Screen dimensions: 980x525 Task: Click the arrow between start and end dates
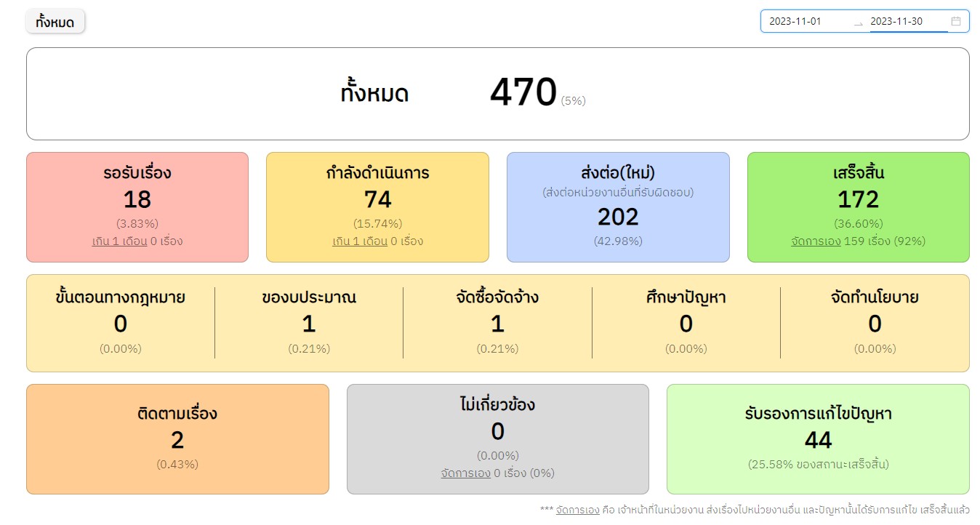tap(859, 23)
